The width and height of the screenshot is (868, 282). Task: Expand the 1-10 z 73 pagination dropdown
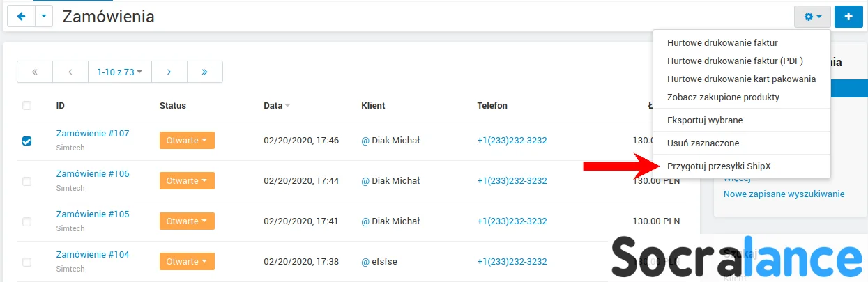pyautogui.click(x=120, y=72)
